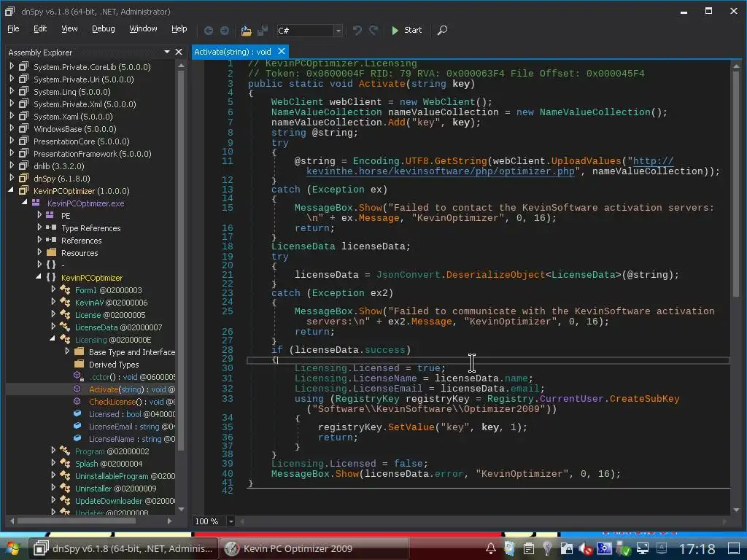The image size is (747, 560).
Task: Open the Start menu orb
Action: point(13,549)
